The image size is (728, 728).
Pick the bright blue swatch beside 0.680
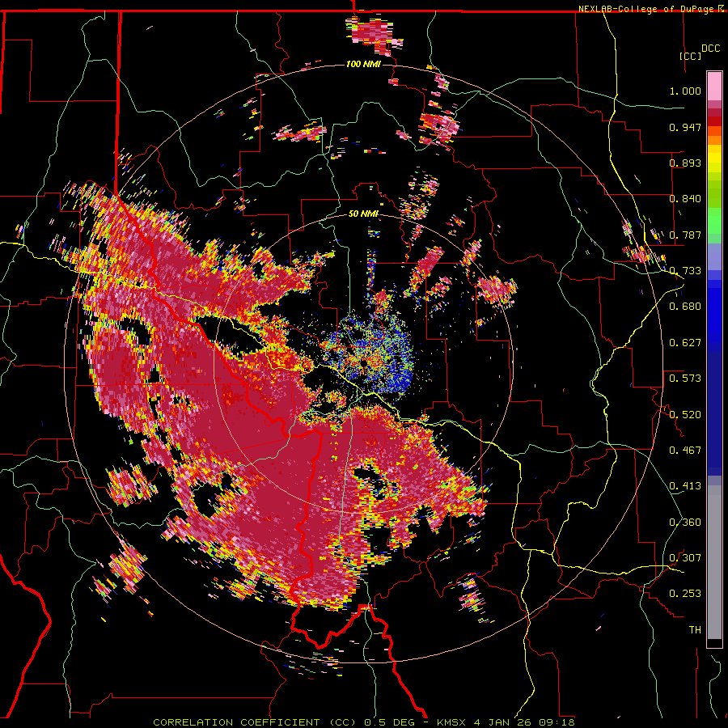(x=714, y=311)
